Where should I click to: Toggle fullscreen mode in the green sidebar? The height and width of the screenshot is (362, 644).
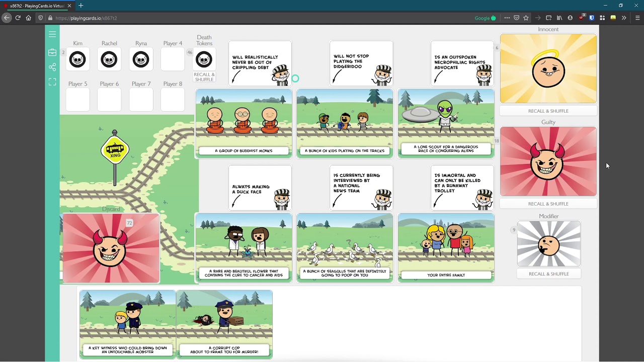pos(52,81)
